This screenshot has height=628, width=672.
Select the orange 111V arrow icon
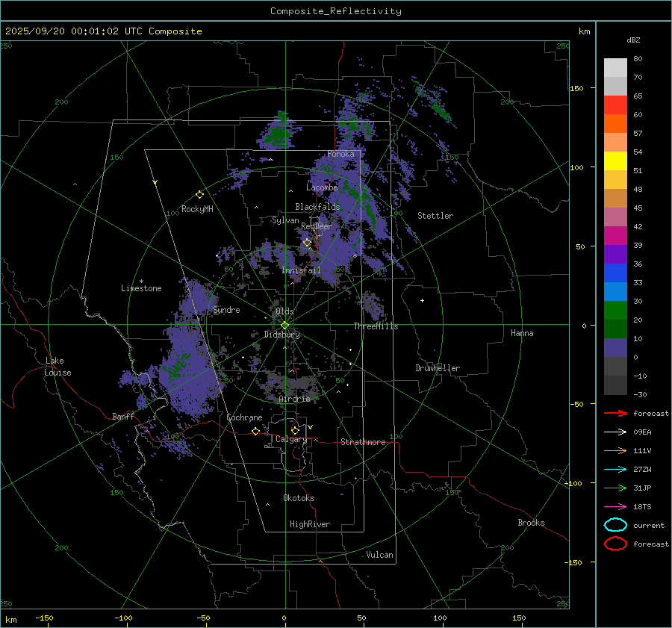pyautogui.click(x=615, y=450)
